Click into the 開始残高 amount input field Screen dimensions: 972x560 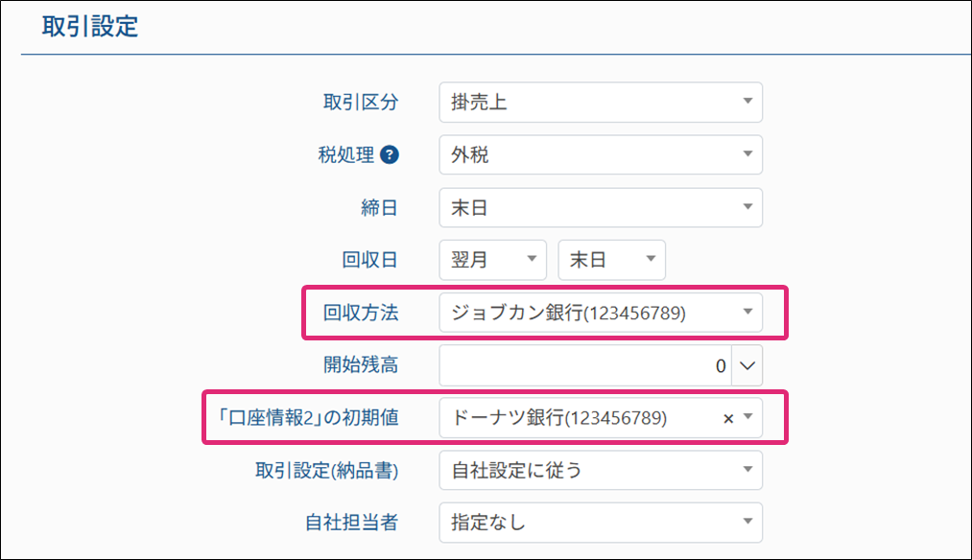pos(585,366)
